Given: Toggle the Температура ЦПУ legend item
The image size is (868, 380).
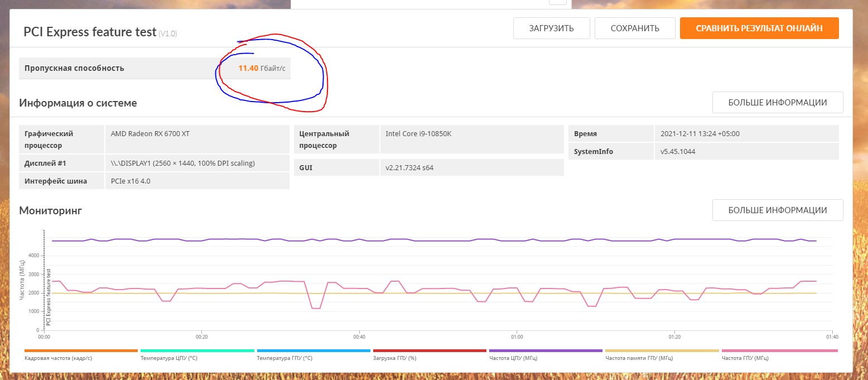Looking at the screenshot, I should 197,355.
